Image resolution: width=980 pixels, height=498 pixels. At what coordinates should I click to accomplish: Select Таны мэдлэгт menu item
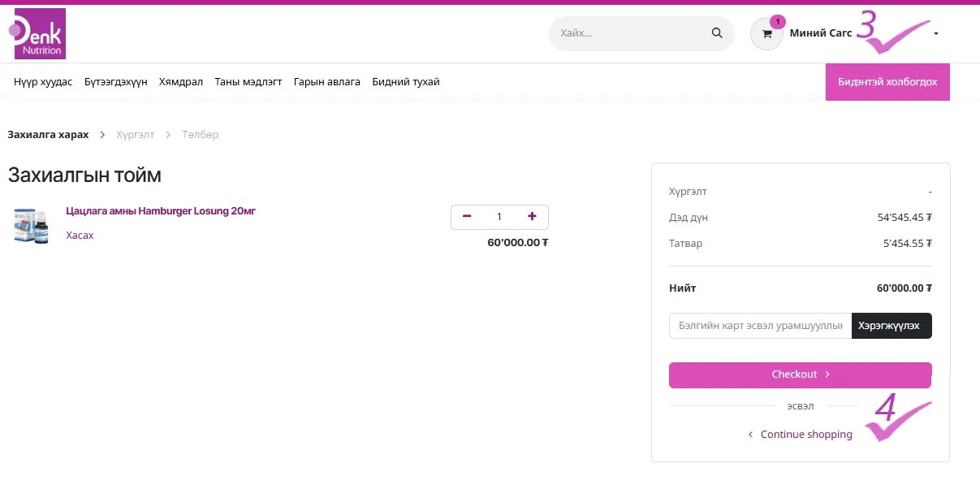click(248, 82)
